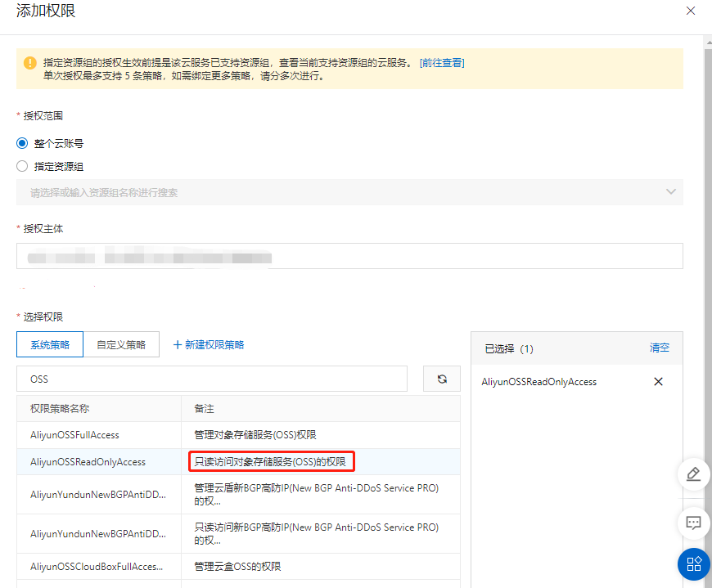Select 指定资源组 radio option

(x=22, y=166)
